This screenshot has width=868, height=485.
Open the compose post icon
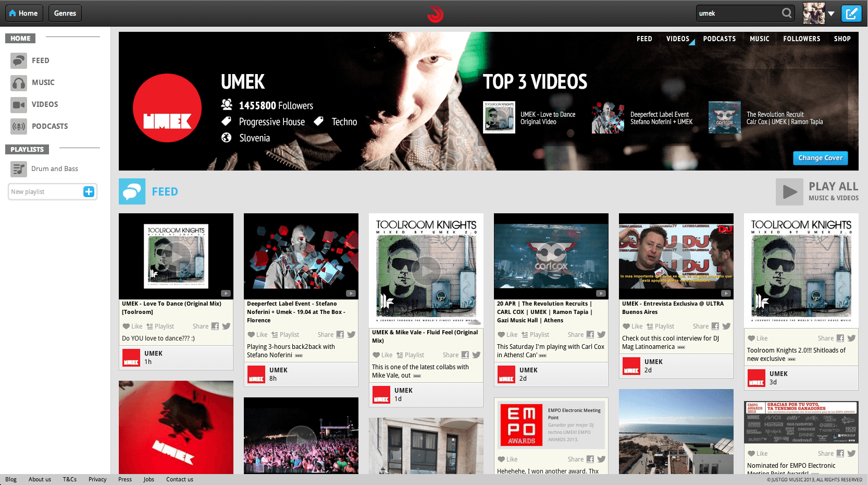tap(851, 13)
